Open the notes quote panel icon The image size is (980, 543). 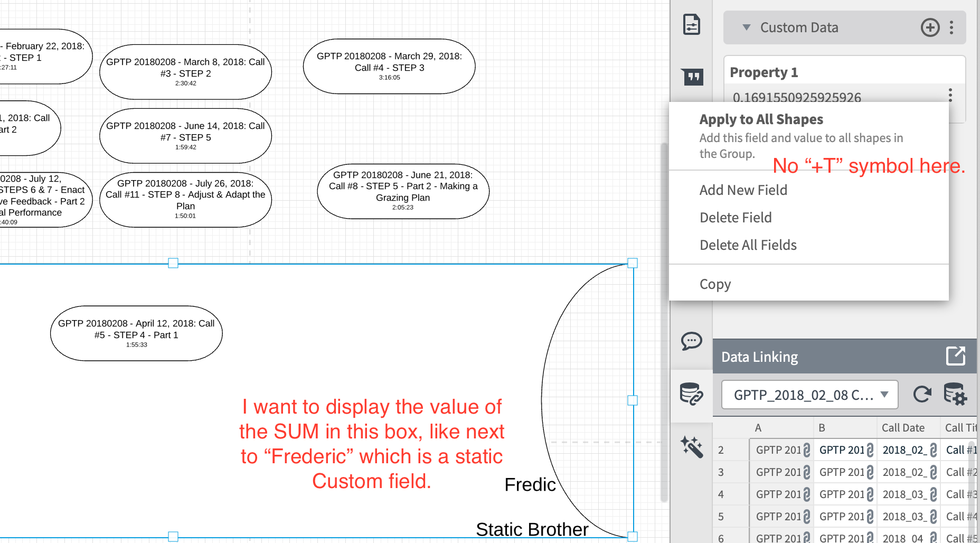pyautogui.click(x=692, y=77)
